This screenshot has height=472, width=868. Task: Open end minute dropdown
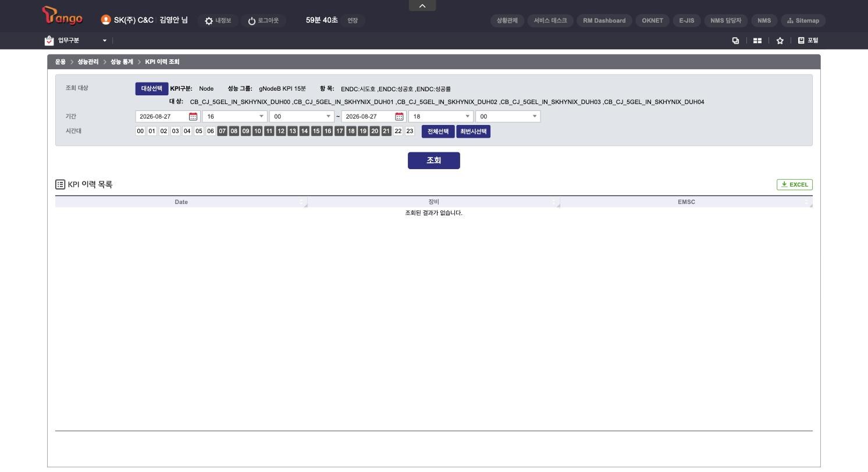(508, 116)
